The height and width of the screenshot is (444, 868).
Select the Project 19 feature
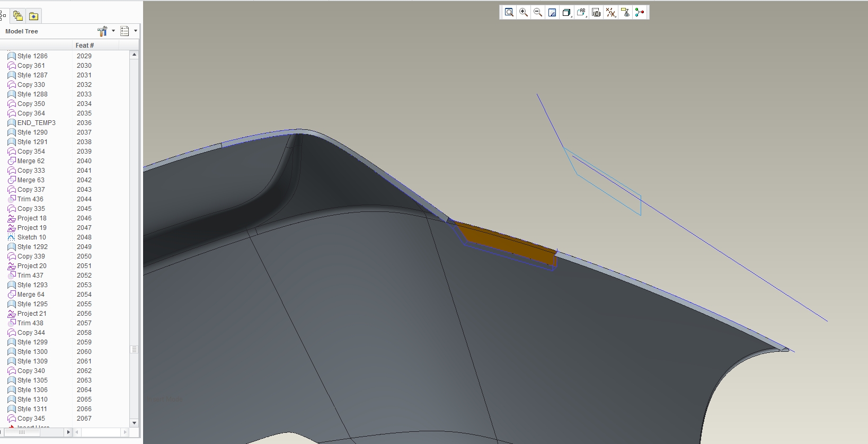[32, 228]
